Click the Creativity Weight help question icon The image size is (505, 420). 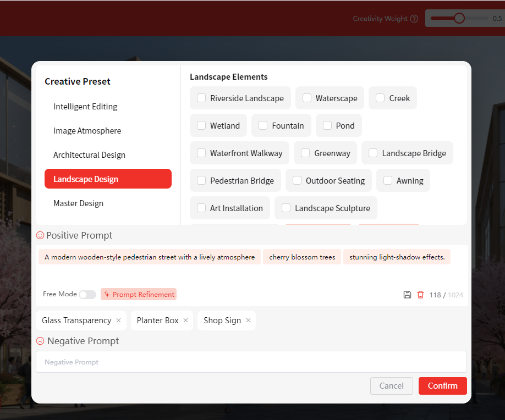coord(414,19)
